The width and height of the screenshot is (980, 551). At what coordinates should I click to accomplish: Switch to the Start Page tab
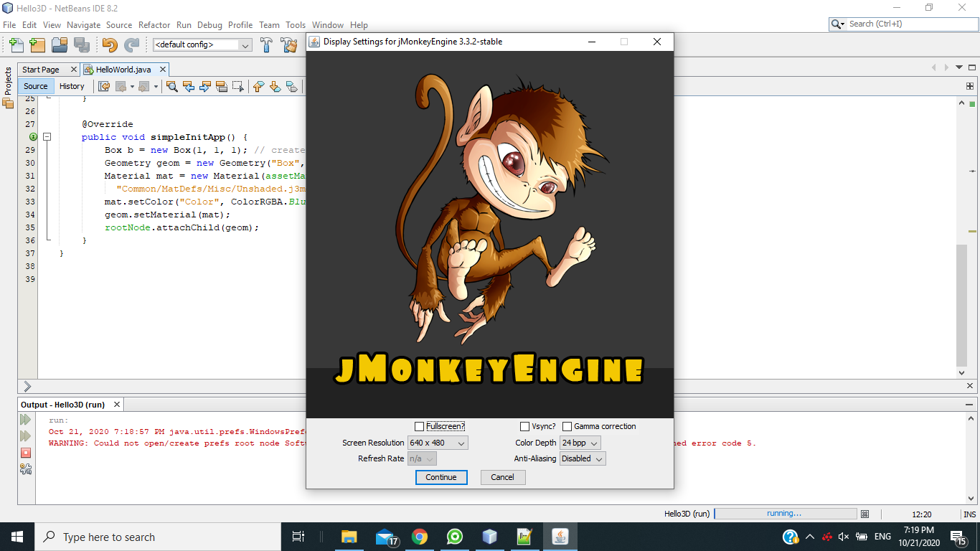coord(41,70)
